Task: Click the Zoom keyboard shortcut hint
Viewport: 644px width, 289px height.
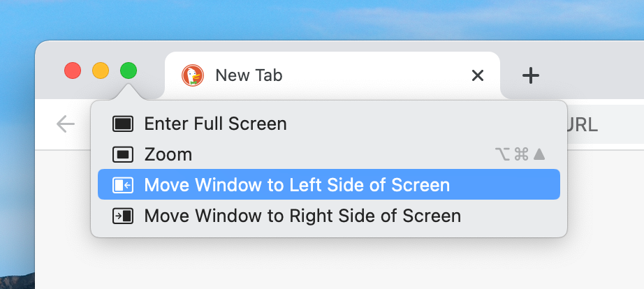Action: coord(519,154)
